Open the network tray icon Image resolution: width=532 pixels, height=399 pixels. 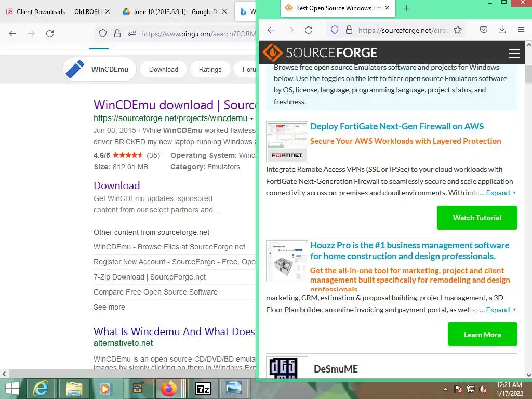pyautogui.click(x=471, y=389)
